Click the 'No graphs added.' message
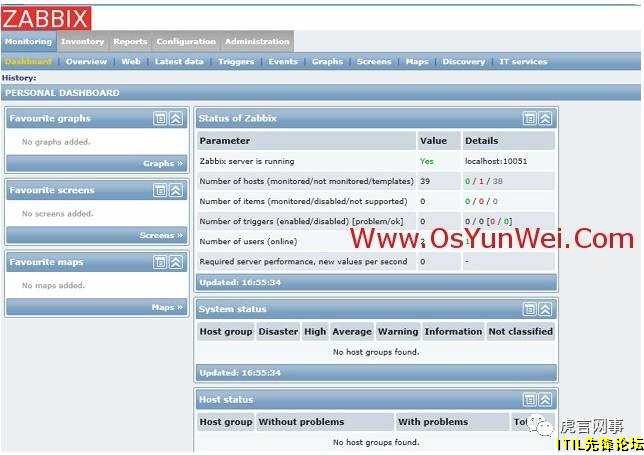 (56, 142)
